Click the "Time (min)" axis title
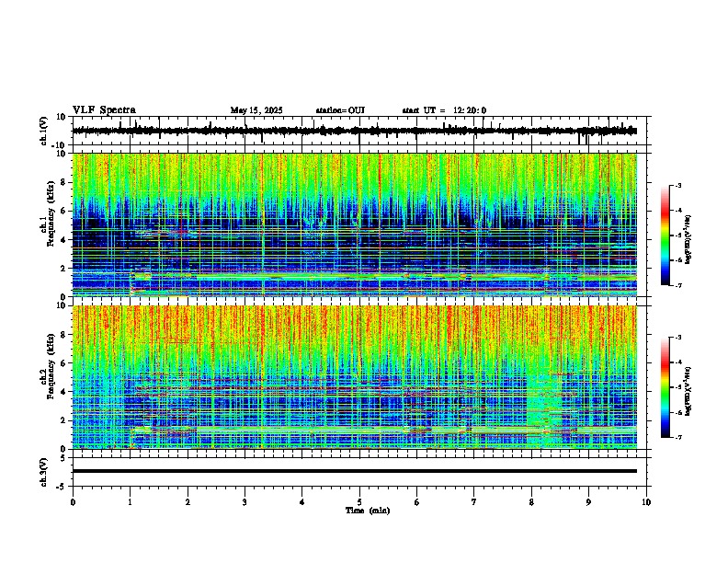Viewport: 728px width, 563px height. [x=368, y=511]
